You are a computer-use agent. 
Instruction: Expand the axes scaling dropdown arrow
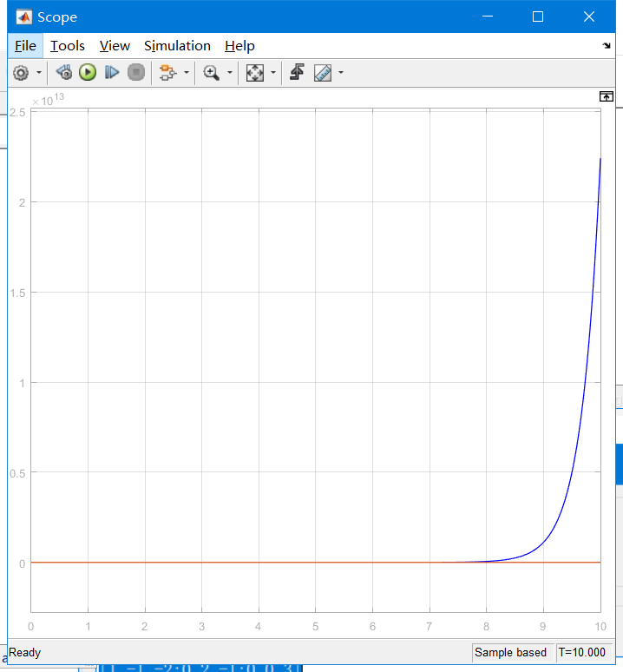273,73
